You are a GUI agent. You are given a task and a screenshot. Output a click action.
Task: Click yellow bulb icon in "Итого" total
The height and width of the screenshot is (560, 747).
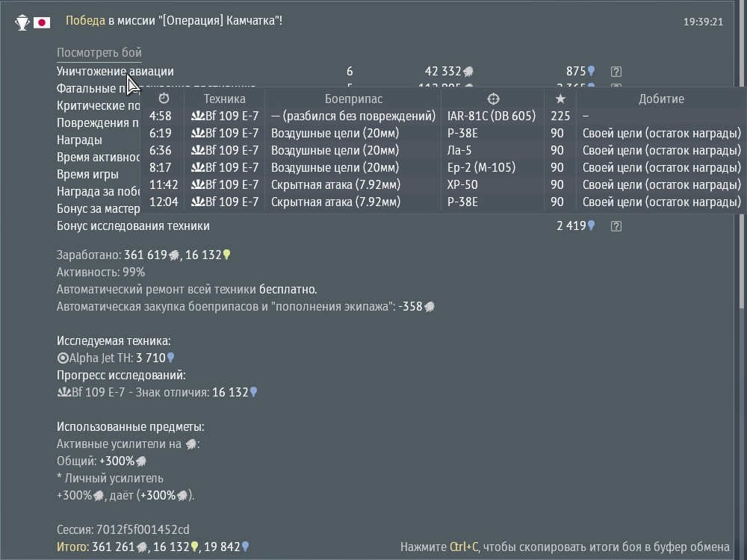(x=194, y=547)
